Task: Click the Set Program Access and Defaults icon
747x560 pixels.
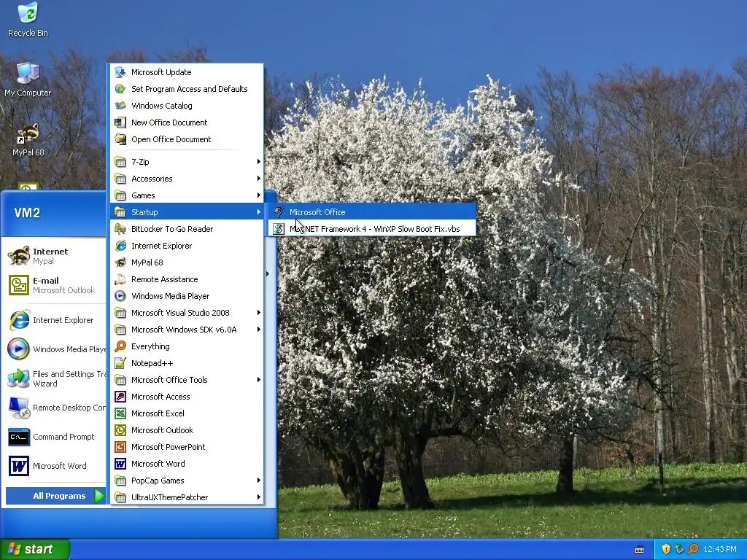Action: pos(120,89)
